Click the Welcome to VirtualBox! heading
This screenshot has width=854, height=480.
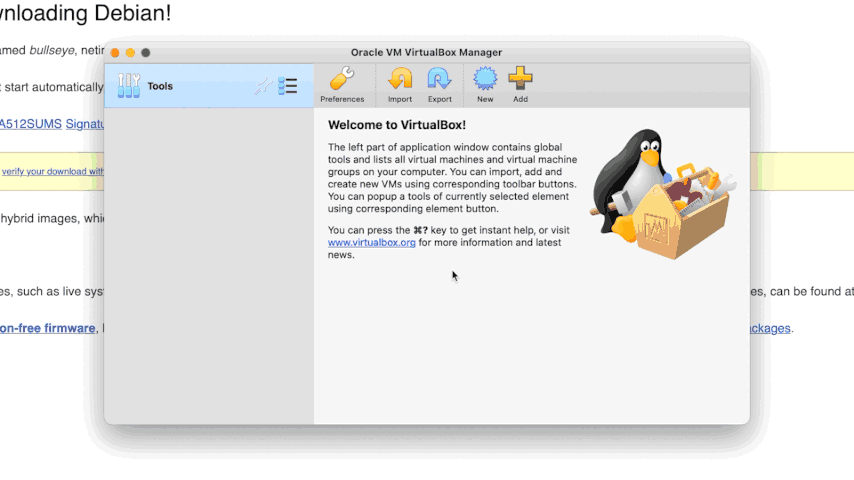[397, 125]
